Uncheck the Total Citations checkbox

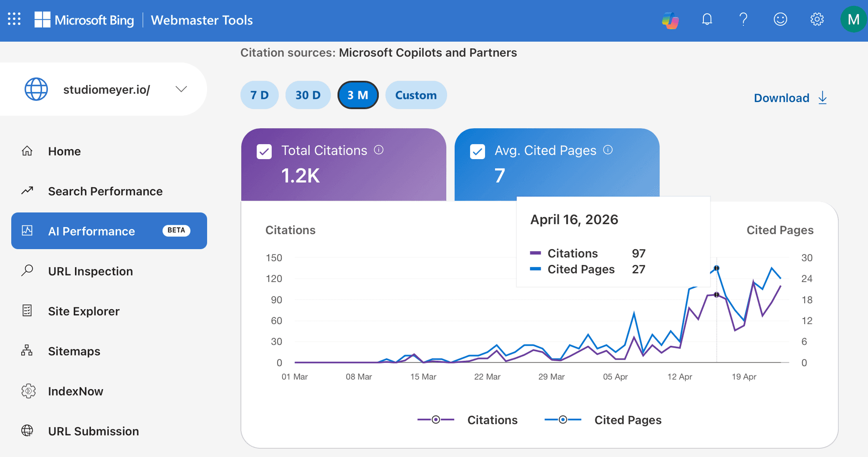click(x=264, y=151)
